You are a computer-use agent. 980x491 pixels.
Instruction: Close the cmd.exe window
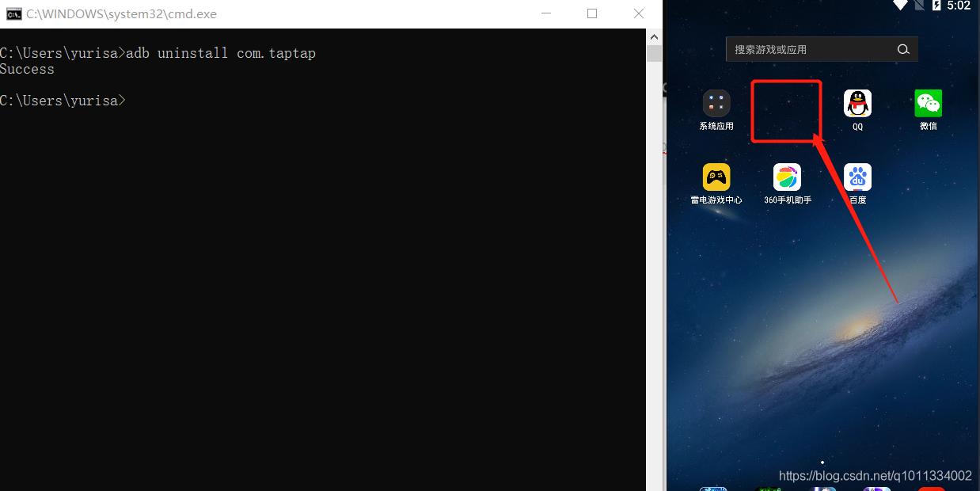(x=639, y=13)
